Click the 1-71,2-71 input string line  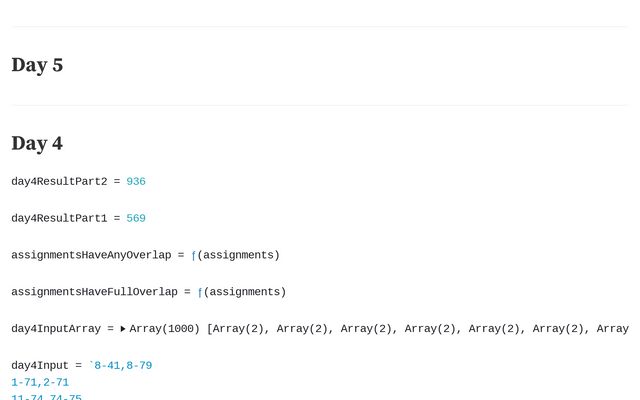point(40,383)
